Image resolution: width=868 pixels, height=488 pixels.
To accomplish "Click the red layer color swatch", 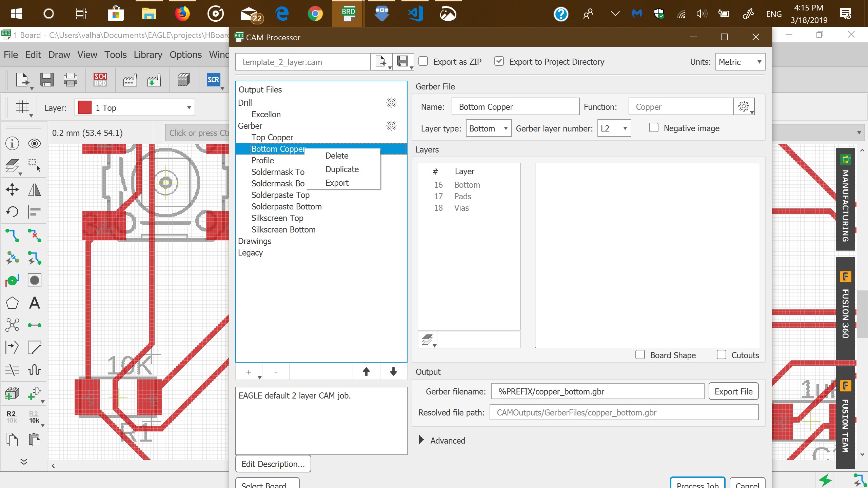I will (85, 108).
